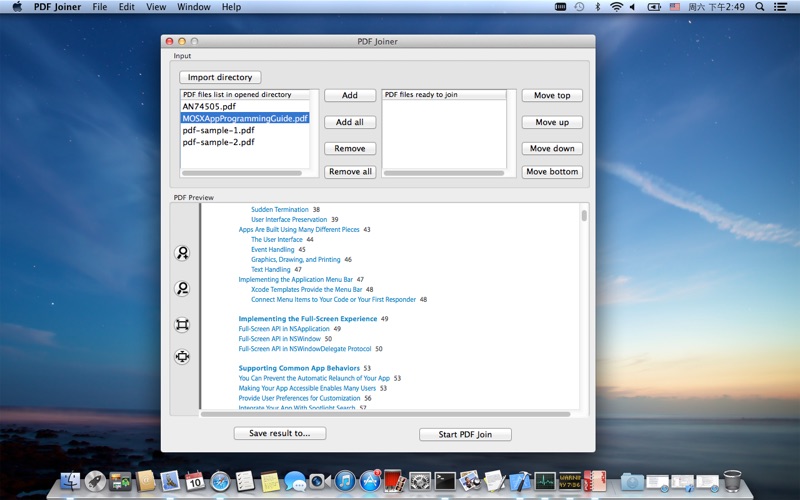Click the Save result to... button

coord(280,433)
